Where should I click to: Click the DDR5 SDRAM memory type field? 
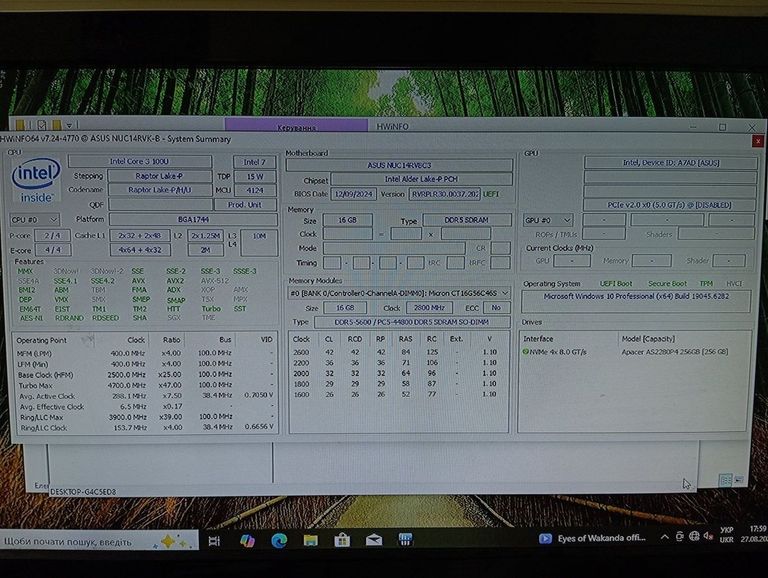click(466, 220)
